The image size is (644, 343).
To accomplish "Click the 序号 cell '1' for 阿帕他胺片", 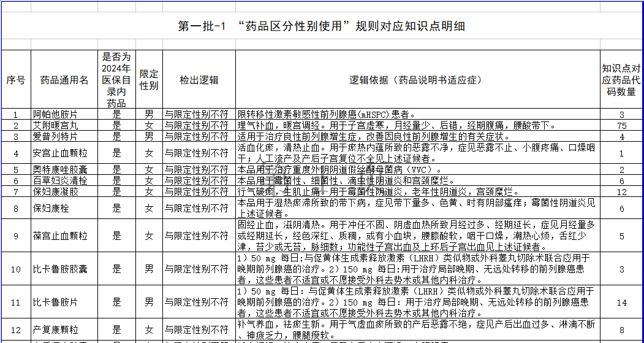I will coord(15,114).
